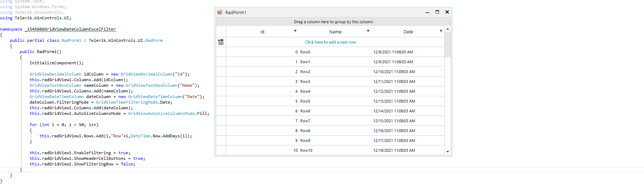The height and width of the screenshot is (196, 644).
Task: Minimize the RadForm1 window
Action: [x=427, y=12]
